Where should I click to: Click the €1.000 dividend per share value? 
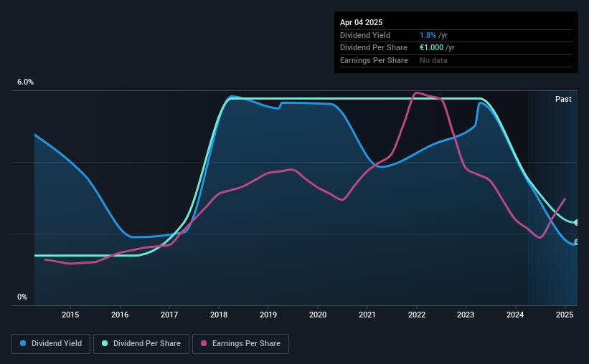tap(432, 48)
